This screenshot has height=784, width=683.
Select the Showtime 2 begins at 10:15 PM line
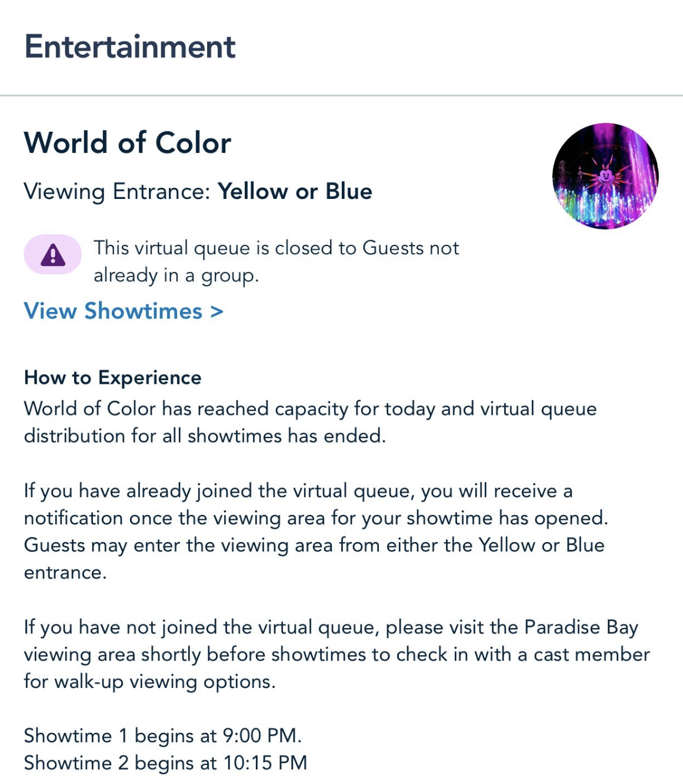click(x=165, y=763)
